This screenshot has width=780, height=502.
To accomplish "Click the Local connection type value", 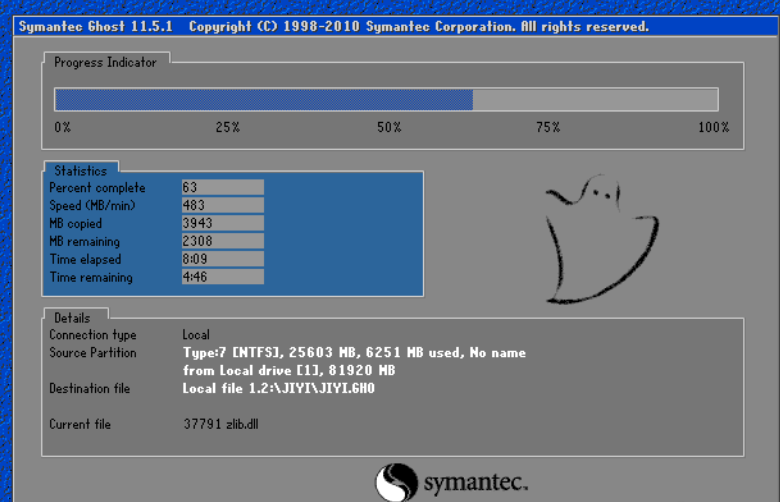I will point(196,335).
